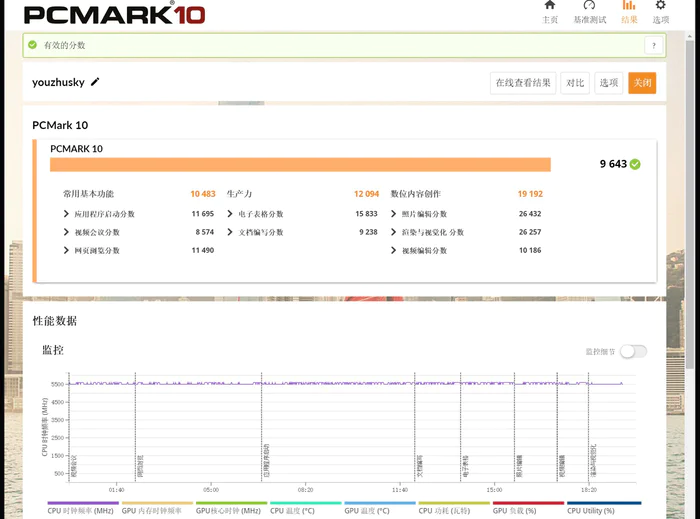Click the 常用基本功能 heading
The height and width of the screenshot is (519, 700).
(x=88, y=194)
